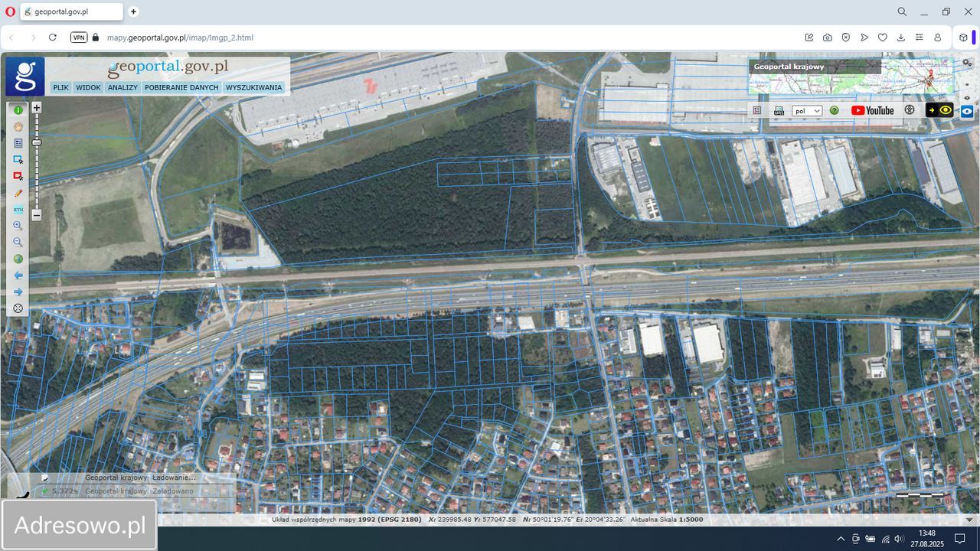Open the pol language dropdown
Image resolution: width=980 pixels, height=551 pixels.
(x=807, y=111)
